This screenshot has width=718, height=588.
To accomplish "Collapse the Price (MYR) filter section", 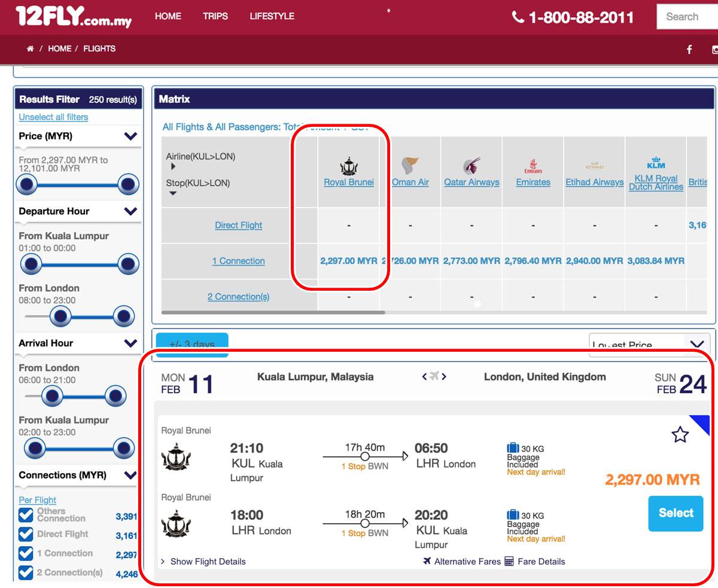I will click(131, 136).
